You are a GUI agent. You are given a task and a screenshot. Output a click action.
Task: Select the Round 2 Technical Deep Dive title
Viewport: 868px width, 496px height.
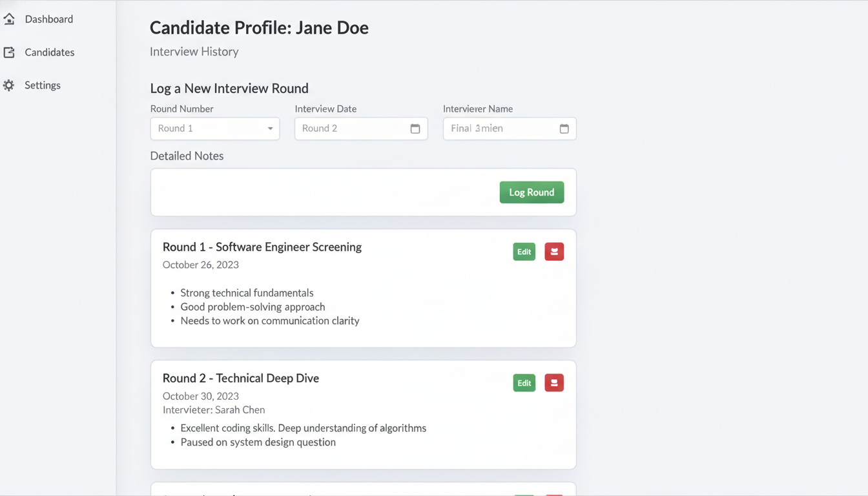(240, 378)
